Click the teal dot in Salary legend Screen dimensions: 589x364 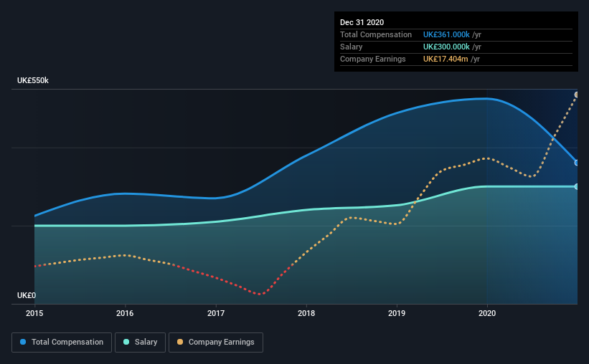click(126, 342)
